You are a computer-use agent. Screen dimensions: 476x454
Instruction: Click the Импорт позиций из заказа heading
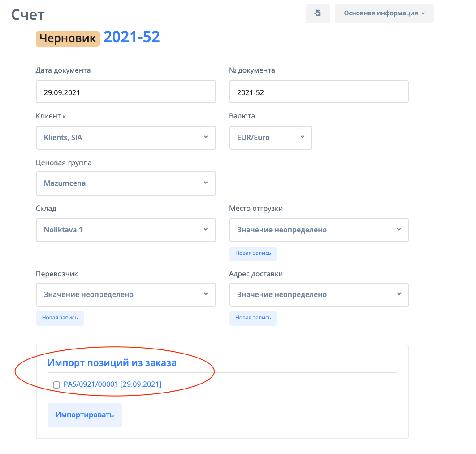tap(112, 363)
